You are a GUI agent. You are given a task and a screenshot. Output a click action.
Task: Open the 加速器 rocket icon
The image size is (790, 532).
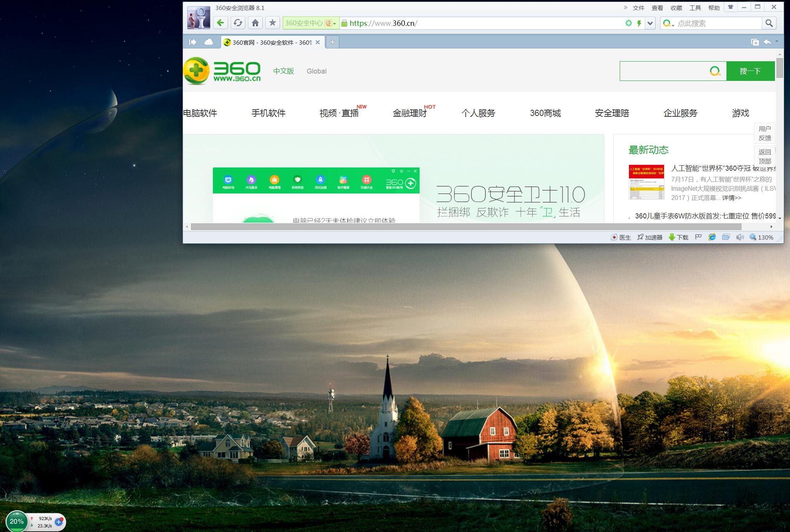click(649, 237)
